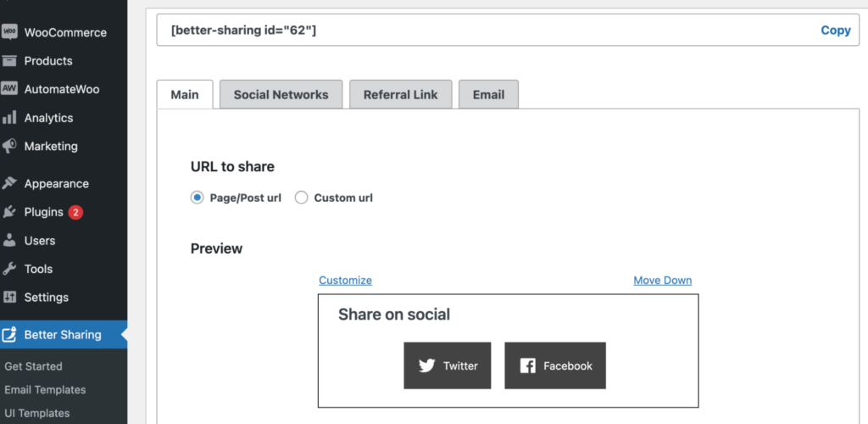868x424 pixels.
Task: Click the AutomateWoo AW icon
Action: tap(9, 88)
